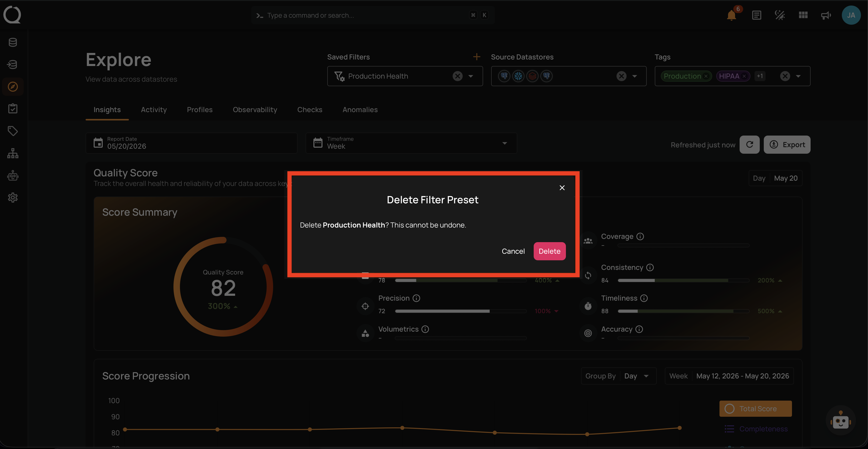Open the JA user avatar menu
The width and height of the screenshot is (868, 449).
tap(851, 15)
